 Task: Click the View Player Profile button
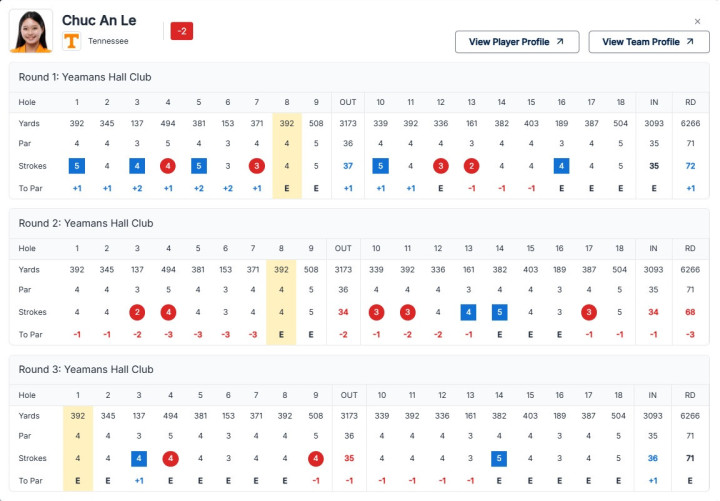coord(517,42)
